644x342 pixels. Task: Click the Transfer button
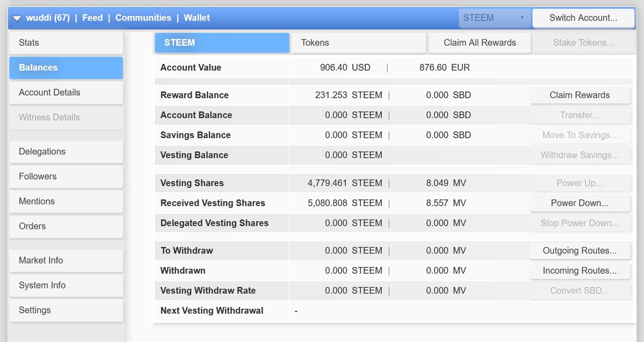580,115
